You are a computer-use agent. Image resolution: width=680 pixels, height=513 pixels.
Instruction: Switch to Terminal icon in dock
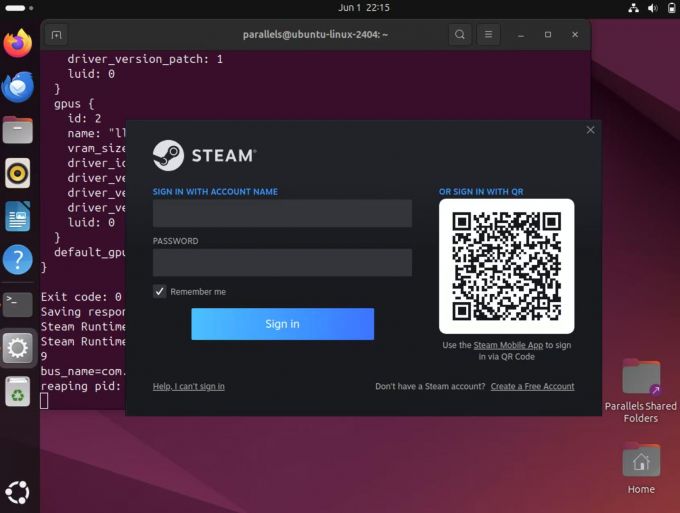pyautogui.click(x=18, y=304)
